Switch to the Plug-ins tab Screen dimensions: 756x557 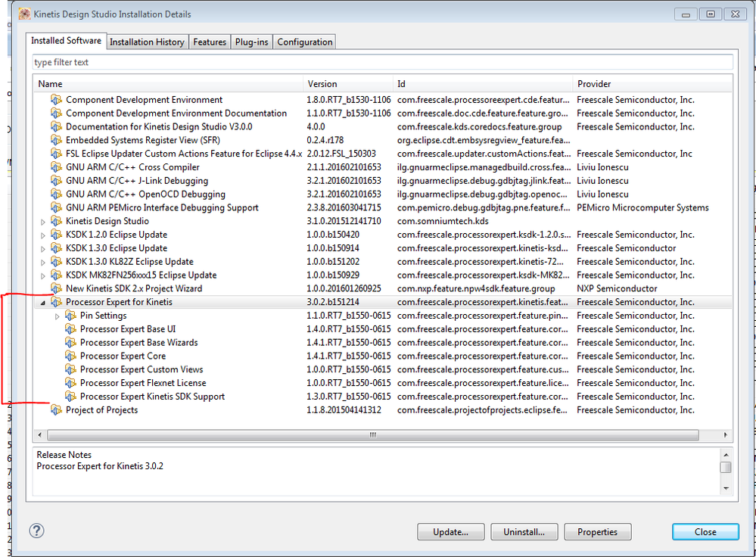point(252,42)
